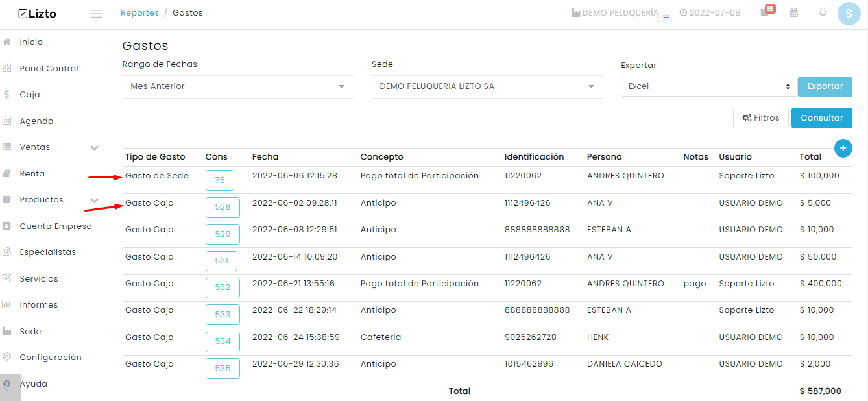This screenshot has width=868, height=401.
Task: Open the notifications bell icon
Action: 823,12
